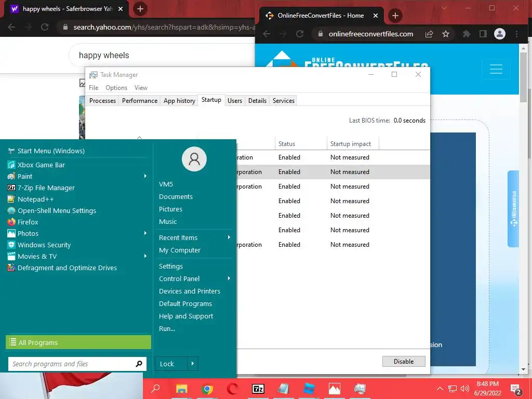This screenshot has width=532, height=399.
Task: Switch to Performance tab
Action: tap(140, 101)
